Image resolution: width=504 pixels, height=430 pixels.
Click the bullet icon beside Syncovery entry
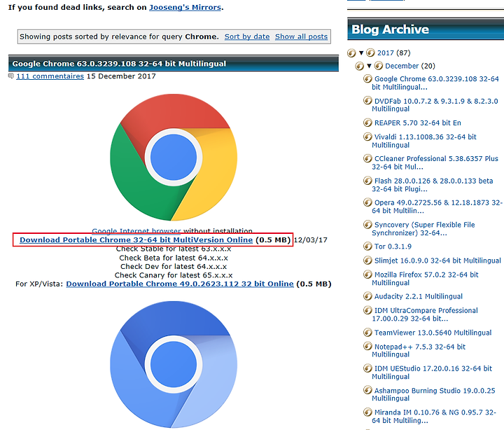point(367,225)
